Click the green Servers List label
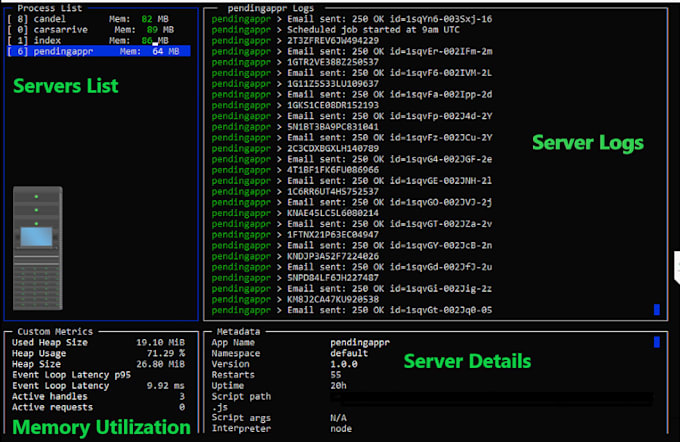The image size is (680, 442). (x=65, y=85)
